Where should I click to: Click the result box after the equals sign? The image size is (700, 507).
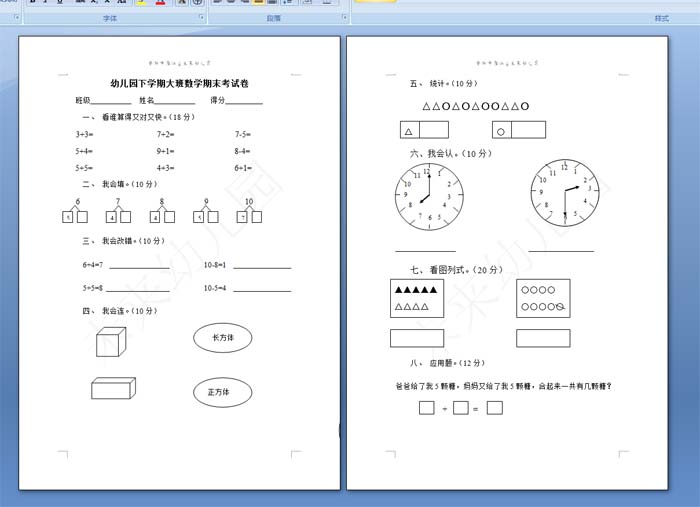(x=495, y=407)
